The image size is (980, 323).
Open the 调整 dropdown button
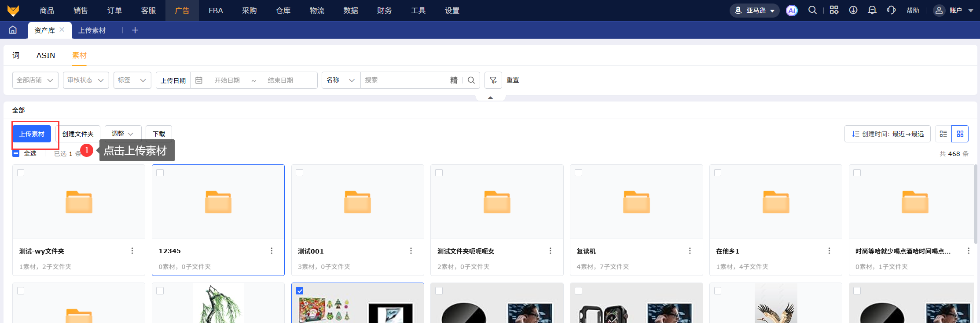pyautogui.click(x=123, y=134)
